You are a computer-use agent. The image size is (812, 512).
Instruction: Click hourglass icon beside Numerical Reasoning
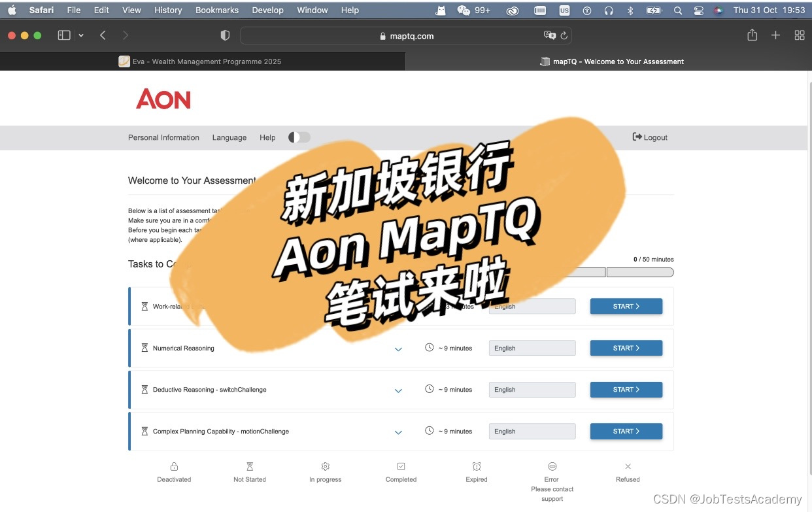click(x=144, y=348)
